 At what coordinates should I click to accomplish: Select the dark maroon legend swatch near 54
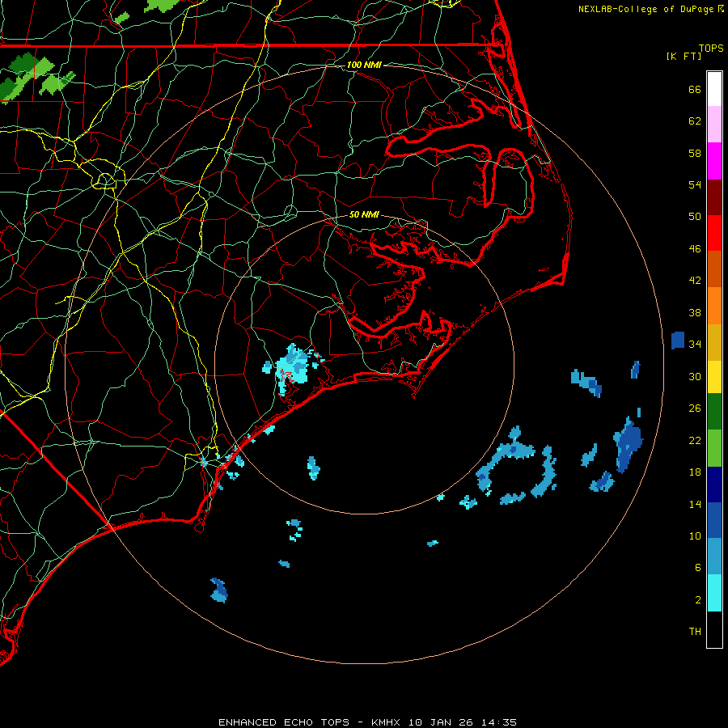(714, 197)
